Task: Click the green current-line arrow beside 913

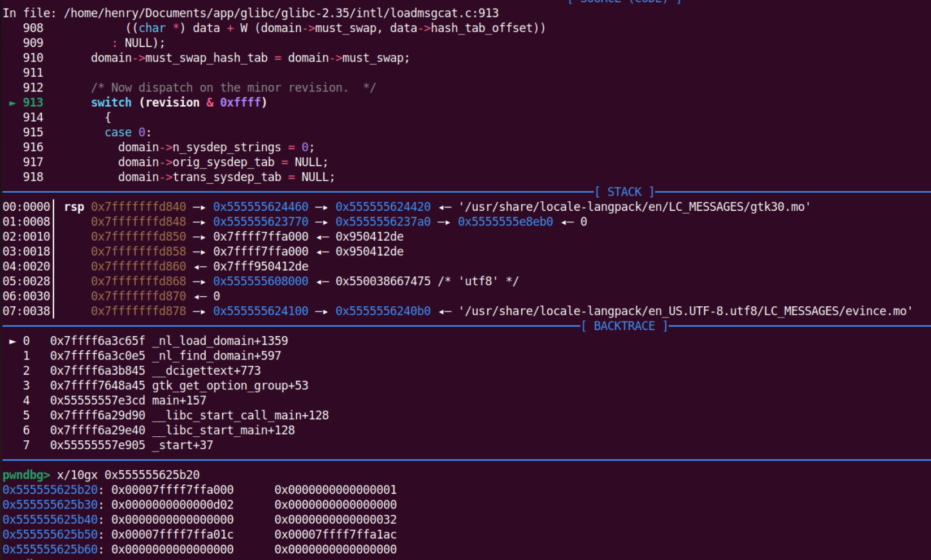Action: pos(12,103)
